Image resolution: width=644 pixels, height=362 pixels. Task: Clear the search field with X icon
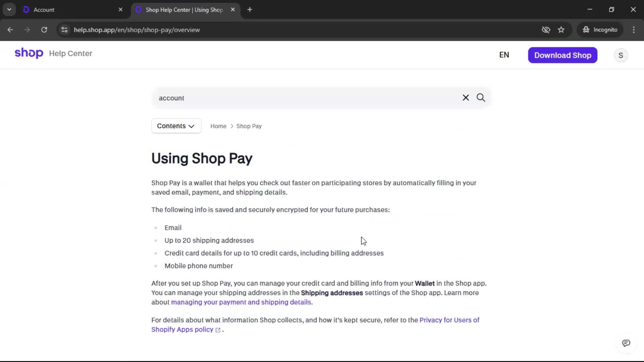(466, 98)
